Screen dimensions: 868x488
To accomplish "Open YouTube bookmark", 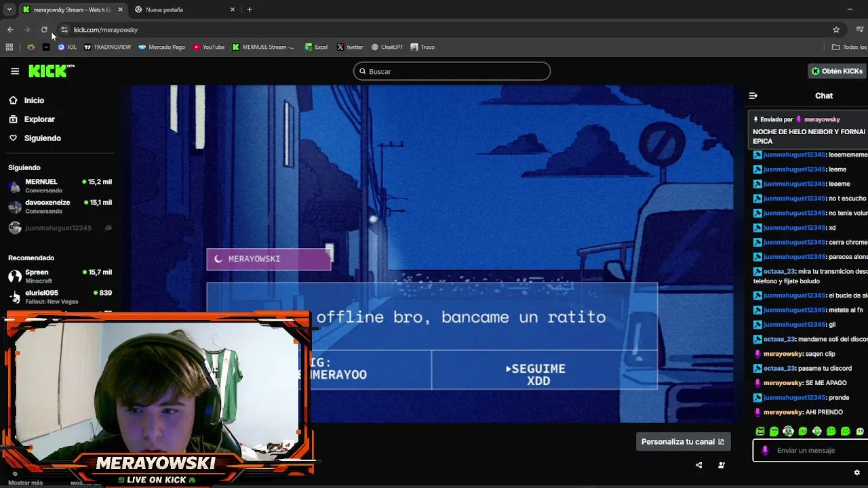I will pyautogui.click(x=209, y=47).
